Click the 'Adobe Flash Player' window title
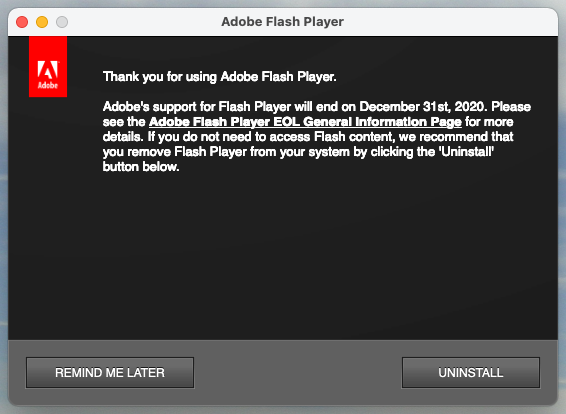 tap(282, 22)
